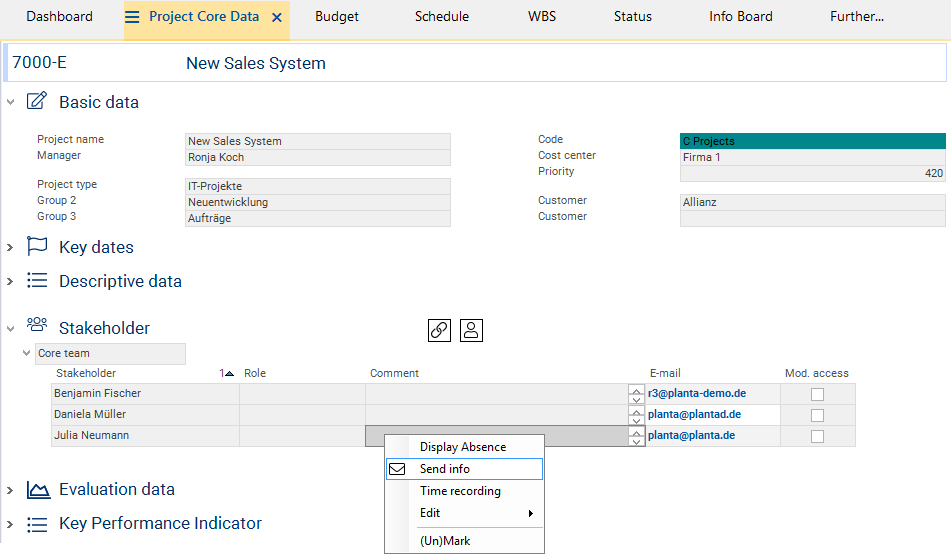Image resolution: width=951 pixels, height=559 pixels.
Task: Expand the Key dates section
Action: [10, 247]
